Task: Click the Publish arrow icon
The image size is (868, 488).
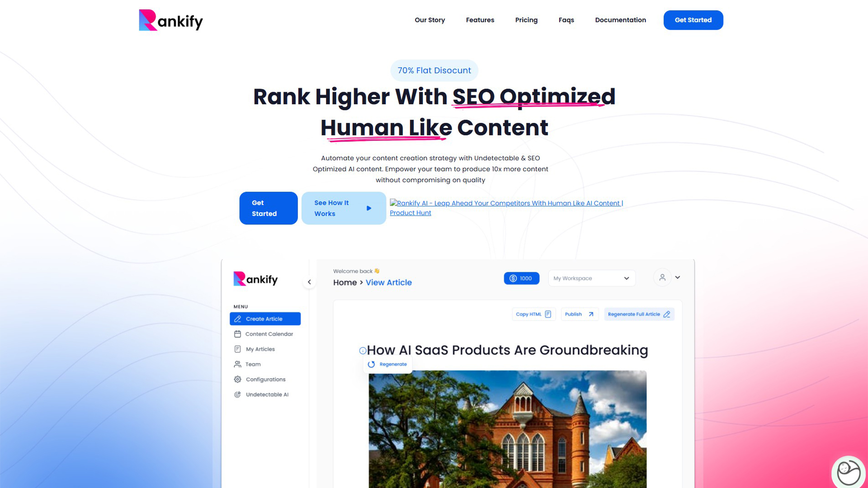Action: pos(590,314)
